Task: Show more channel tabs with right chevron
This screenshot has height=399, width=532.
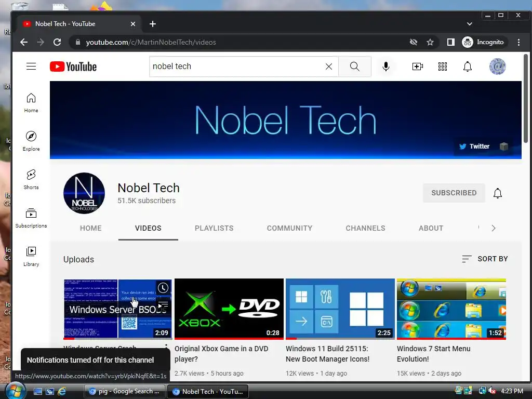Action: tap(494, 228)
